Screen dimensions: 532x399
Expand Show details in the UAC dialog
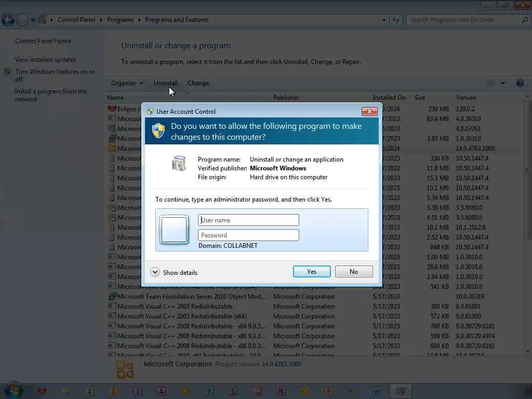click(174, 272)
